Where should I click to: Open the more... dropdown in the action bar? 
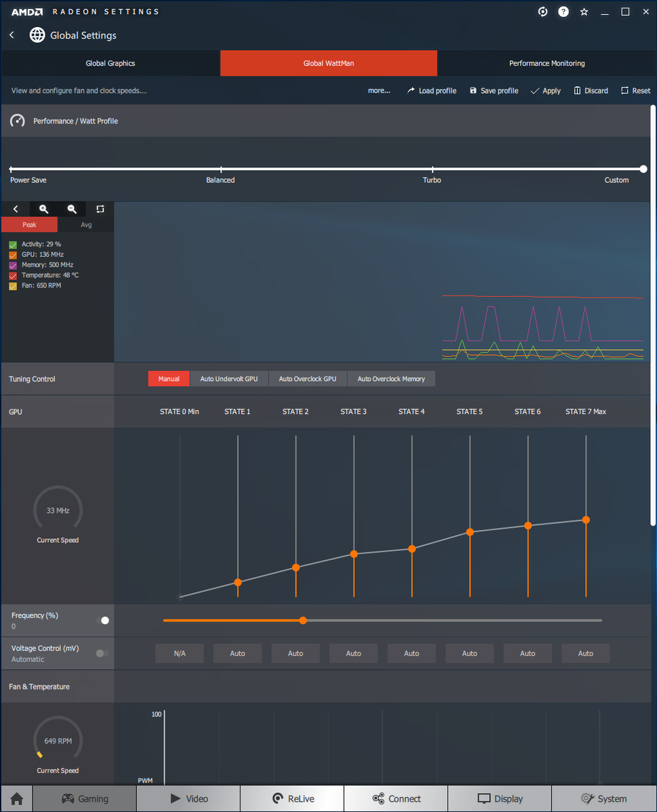pyautogui.click(x=379, y=90)
